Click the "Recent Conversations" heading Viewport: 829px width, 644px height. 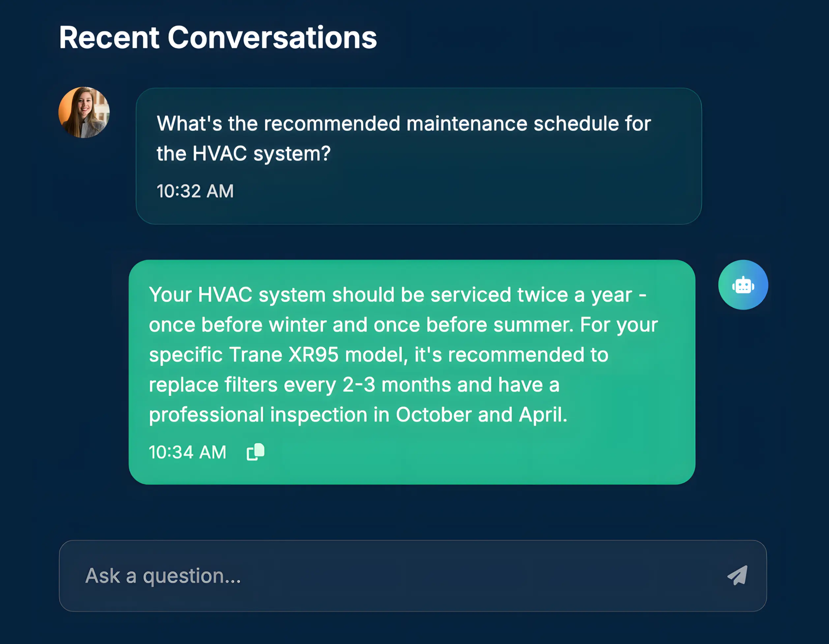click(x=218, y=38)
